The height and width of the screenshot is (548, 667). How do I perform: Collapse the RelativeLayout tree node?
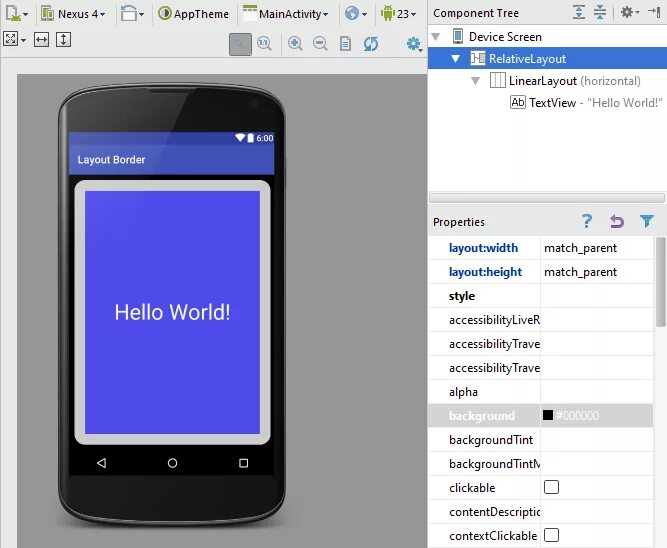tap(456, 59)
